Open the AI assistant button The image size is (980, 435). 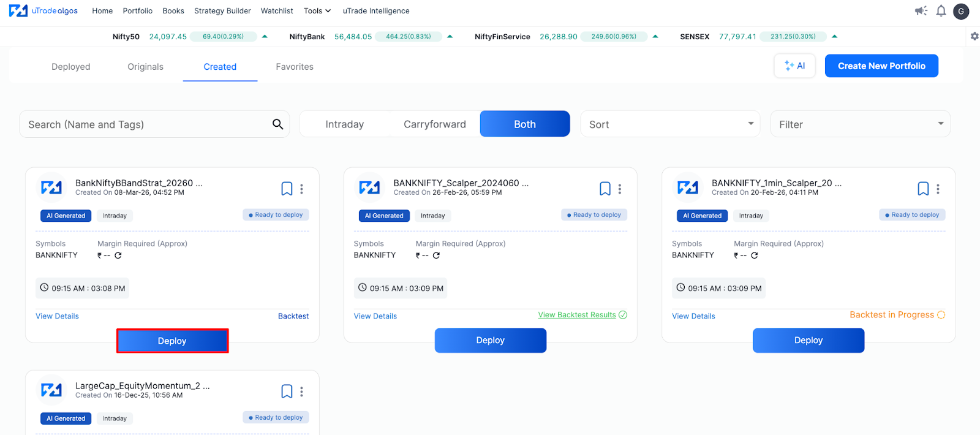click(795, 66)
